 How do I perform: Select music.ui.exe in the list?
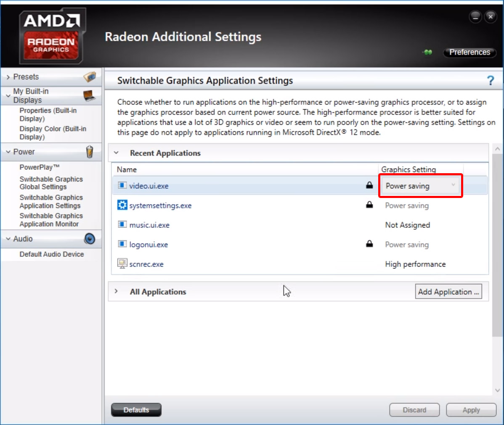(x=300, y=224)
